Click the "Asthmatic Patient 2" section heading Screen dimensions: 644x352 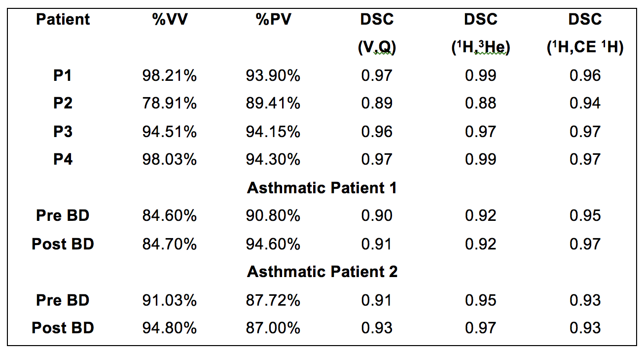pyautogui.click(x=322, y=272)
